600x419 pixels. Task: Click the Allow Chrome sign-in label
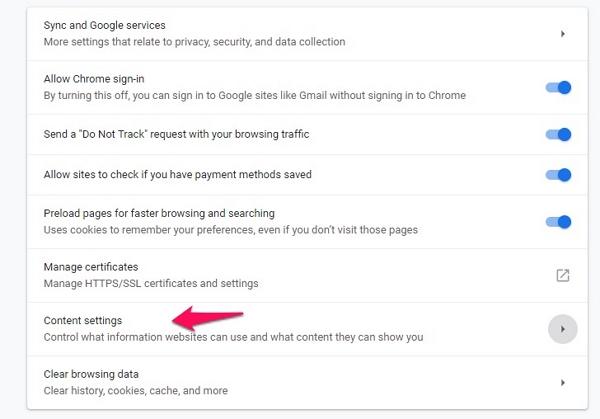coord(94,79)
